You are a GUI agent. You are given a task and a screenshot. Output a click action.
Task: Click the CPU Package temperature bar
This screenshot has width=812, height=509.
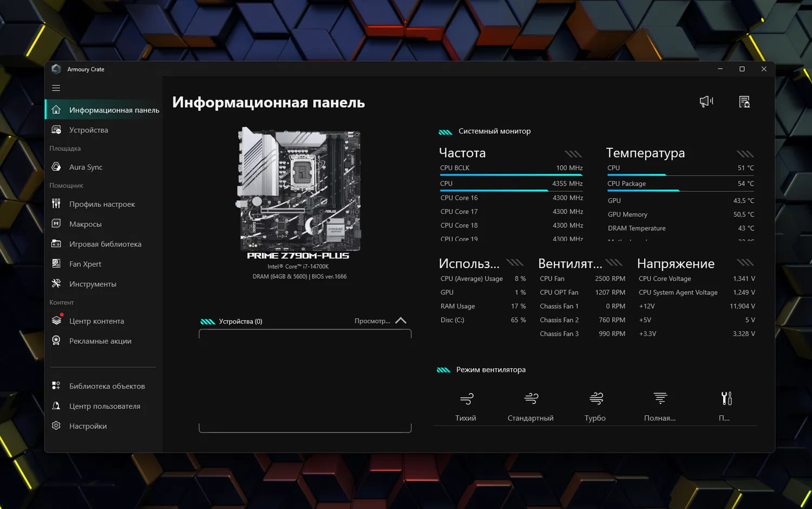[x=680, y=191]
